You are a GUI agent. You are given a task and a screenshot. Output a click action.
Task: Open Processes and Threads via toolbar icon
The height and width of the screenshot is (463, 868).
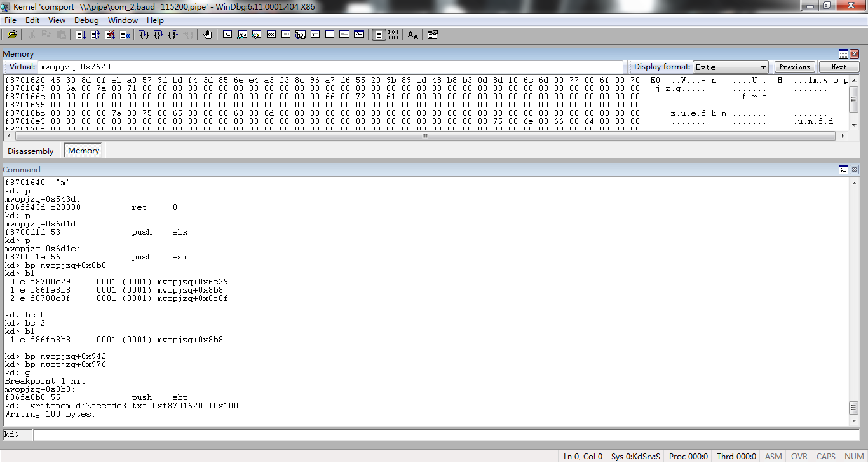point(344,34)
